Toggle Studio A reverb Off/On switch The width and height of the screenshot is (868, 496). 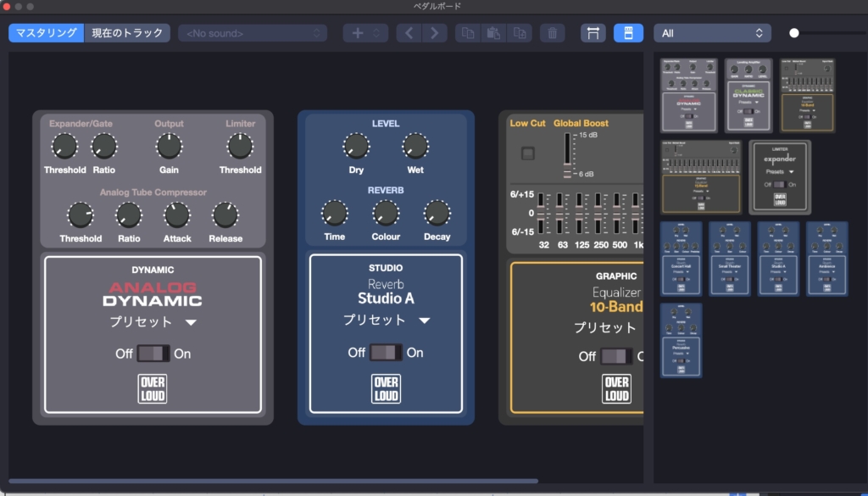click(386, 352)
